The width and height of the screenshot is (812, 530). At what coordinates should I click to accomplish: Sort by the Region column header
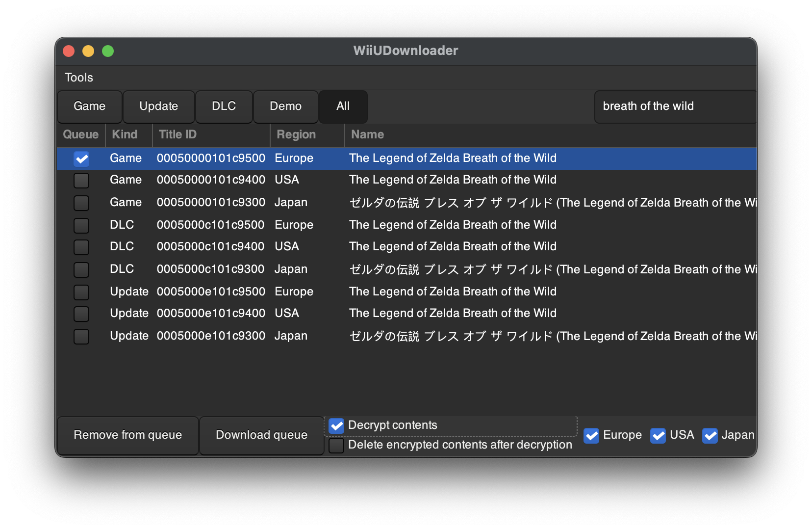[x=307, y=134]
